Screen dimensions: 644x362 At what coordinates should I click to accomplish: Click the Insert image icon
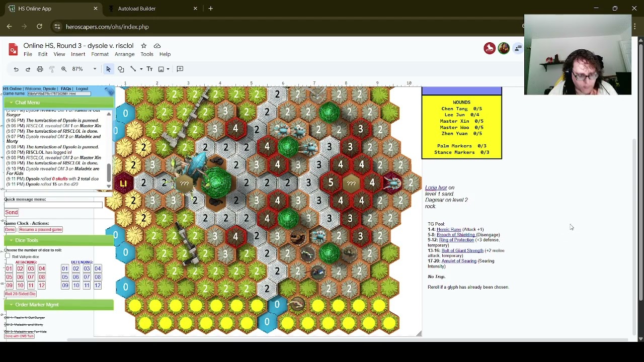pos(161,69)
